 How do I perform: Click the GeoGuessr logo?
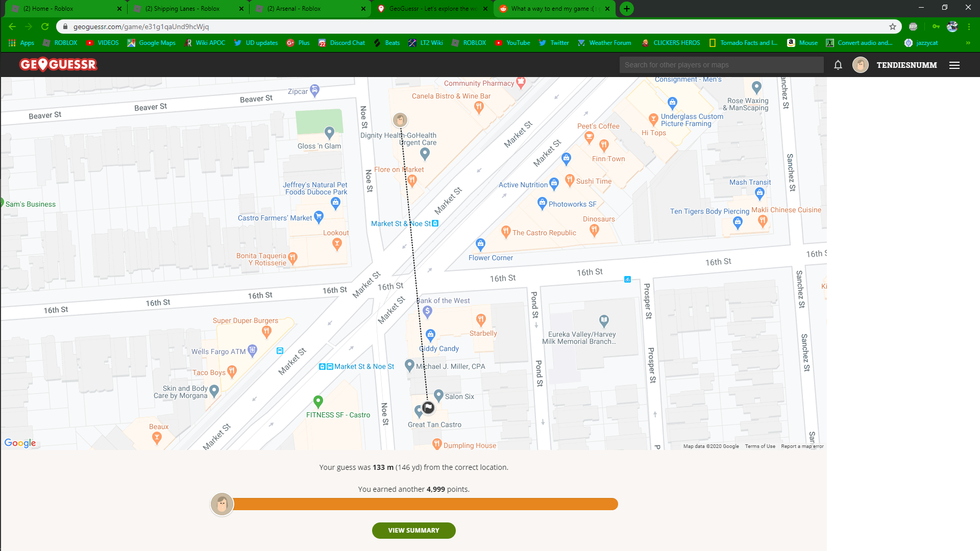(58, 65)
